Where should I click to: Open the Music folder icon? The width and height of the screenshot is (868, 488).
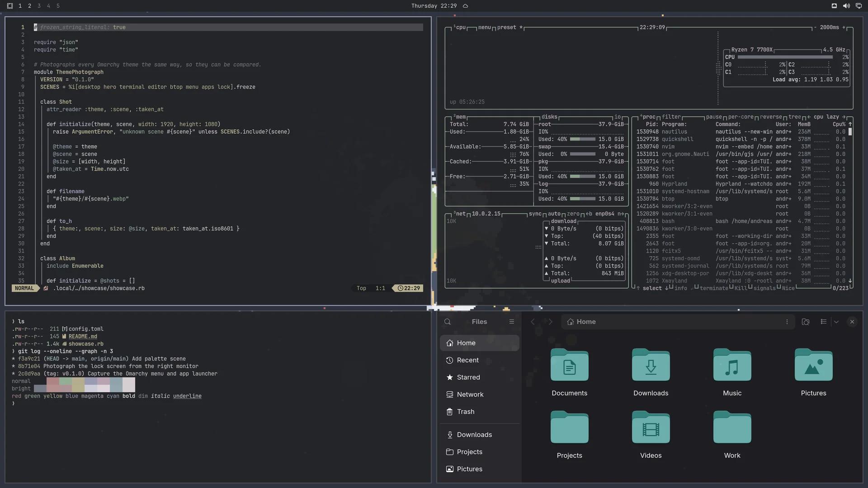point(732,365)
